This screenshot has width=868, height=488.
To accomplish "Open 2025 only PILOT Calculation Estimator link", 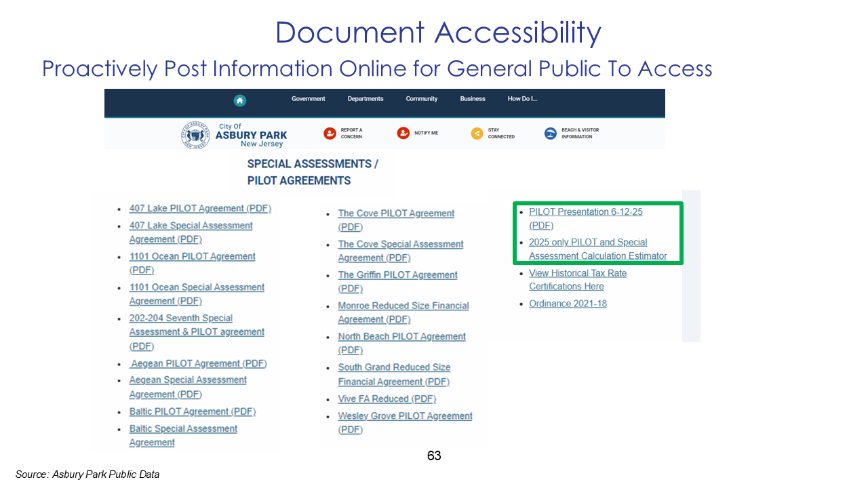I will coord(598,249).
